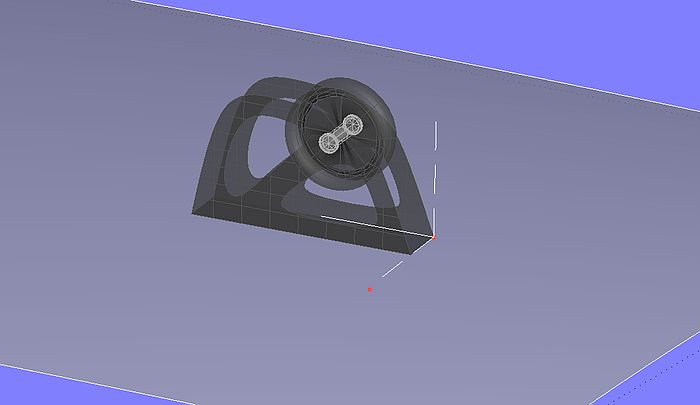700x405 pixels.
Task: Click the short diagonal dashed line segment
Action: pyautogui.click(x=396, y=267)
